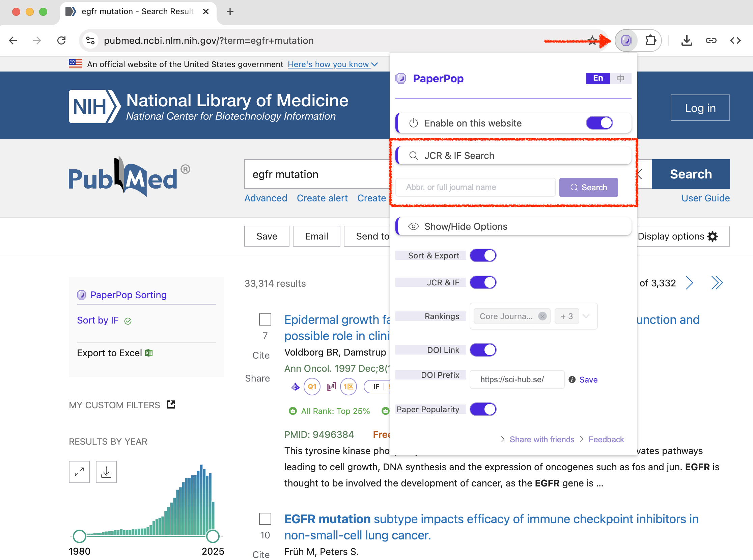753x560 pixels.
Task: Go forward with the forward arrow
Action: (37, 41)
